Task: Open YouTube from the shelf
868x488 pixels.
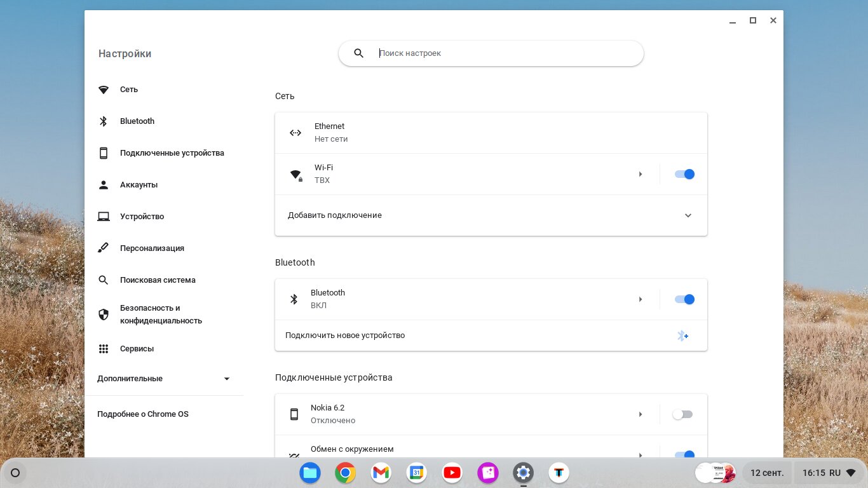Action: 452,473
